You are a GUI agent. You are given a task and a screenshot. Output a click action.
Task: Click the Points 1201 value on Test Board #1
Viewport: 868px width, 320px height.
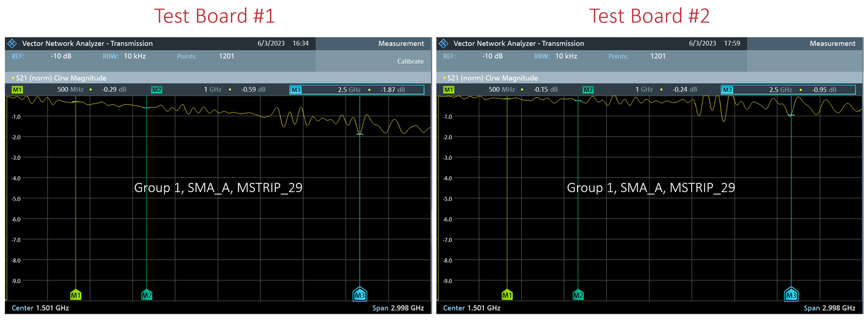point(227,56)
